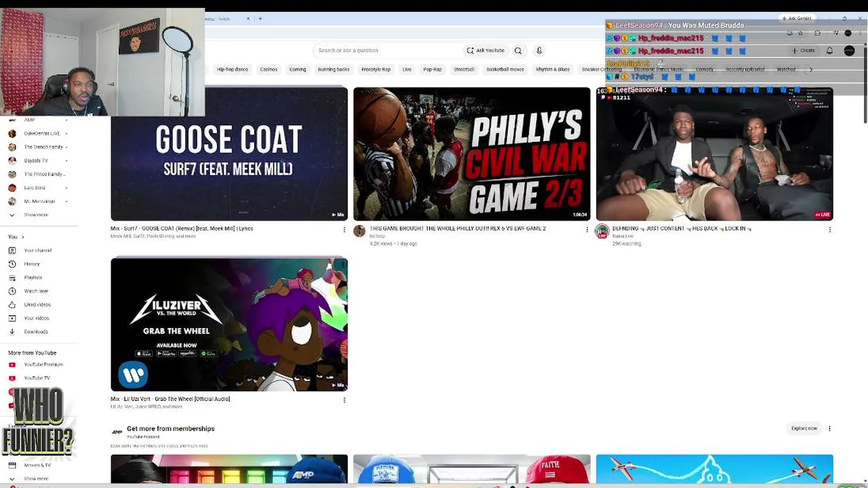Select the Hip-hop dance chip
868x488 pixels.
(232, 69)
